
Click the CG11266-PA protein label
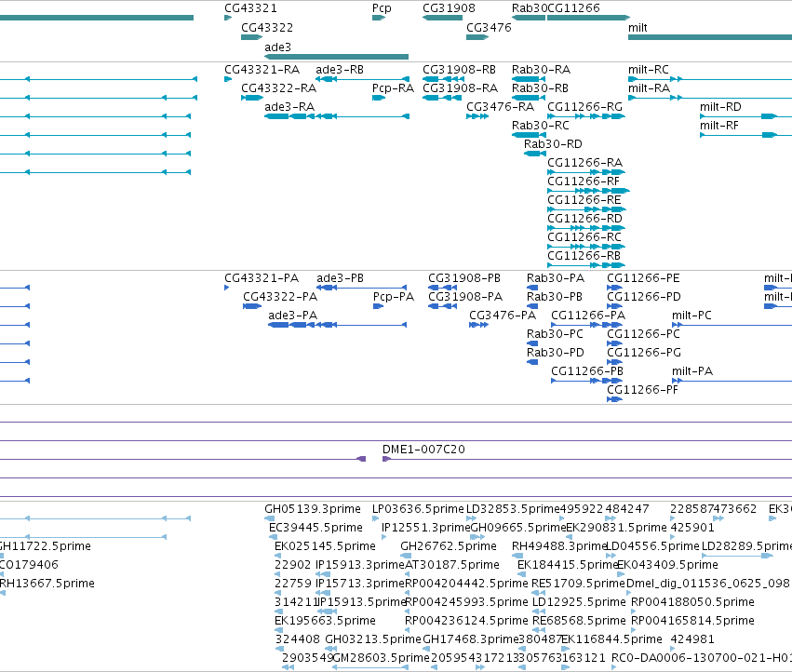[588, 316]
